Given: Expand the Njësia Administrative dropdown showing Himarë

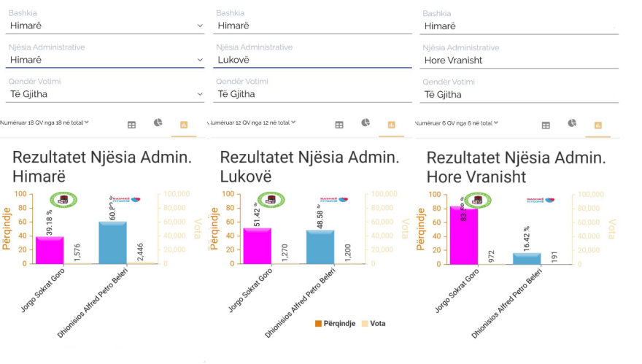Looking at the screenshot, I should coord(105,60).
